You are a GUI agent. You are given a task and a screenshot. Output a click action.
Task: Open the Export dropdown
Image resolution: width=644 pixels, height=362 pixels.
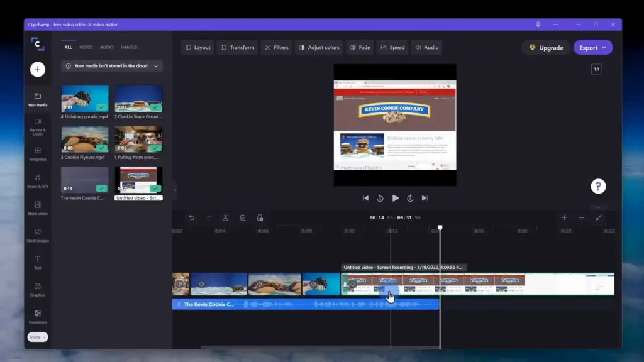592,47
